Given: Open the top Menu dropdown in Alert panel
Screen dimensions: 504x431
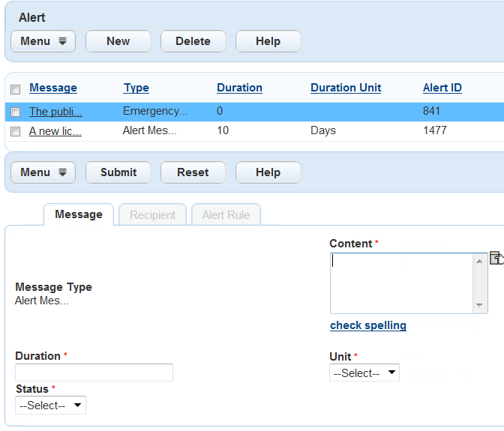Looking at the screenshot, I should [43, 41].
